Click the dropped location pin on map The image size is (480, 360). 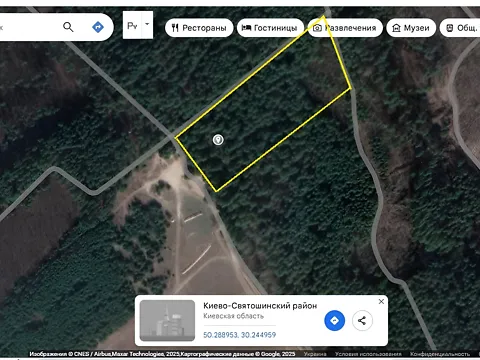coord(218,140)
